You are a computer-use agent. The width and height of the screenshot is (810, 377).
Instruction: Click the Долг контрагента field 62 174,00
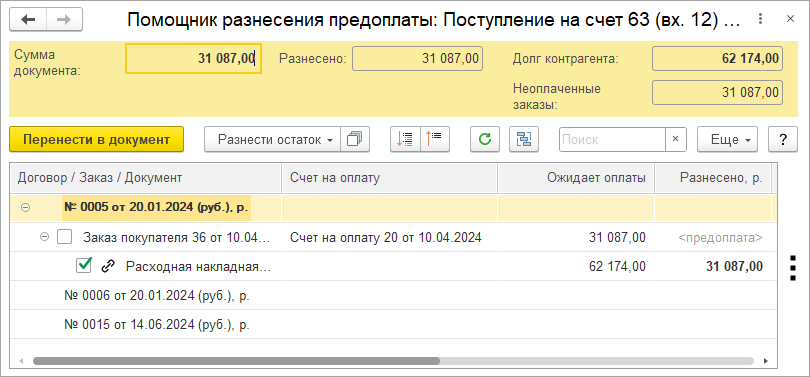[718, 58]
